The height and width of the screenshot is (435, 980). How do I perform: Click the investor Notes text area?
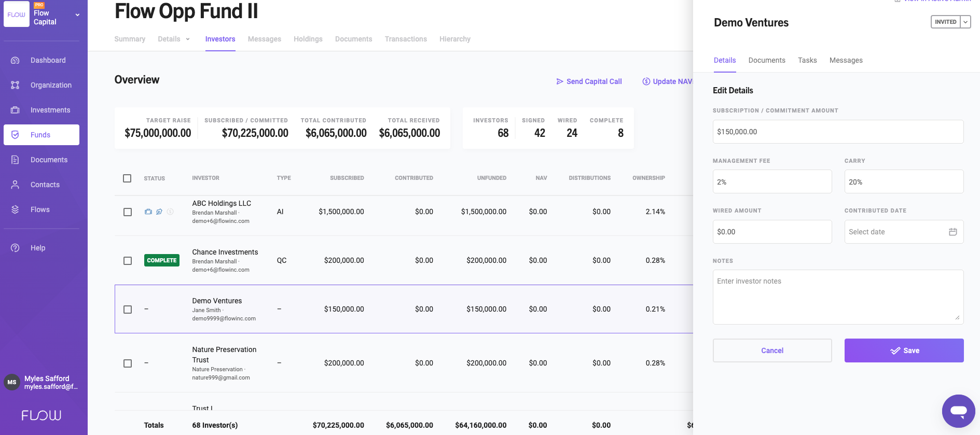coord(838,297)
